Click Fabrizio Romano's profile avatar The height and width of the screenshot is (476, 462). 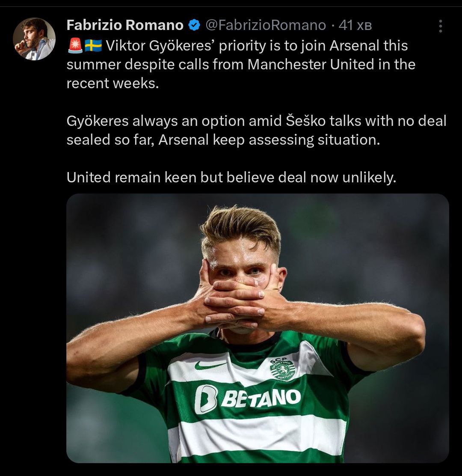pyautogui.click(x=34, y=39)
